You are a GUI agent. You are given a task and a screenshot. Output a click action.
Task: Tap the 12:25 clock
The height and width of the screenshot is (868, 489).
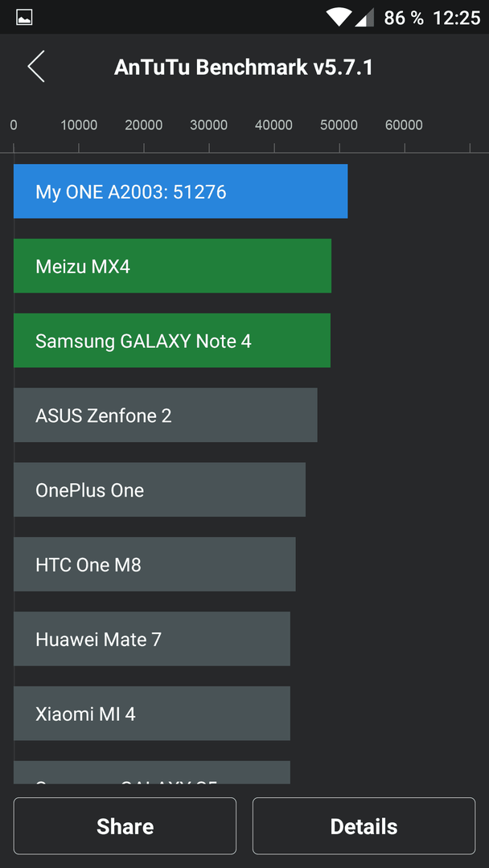point(456,18)
